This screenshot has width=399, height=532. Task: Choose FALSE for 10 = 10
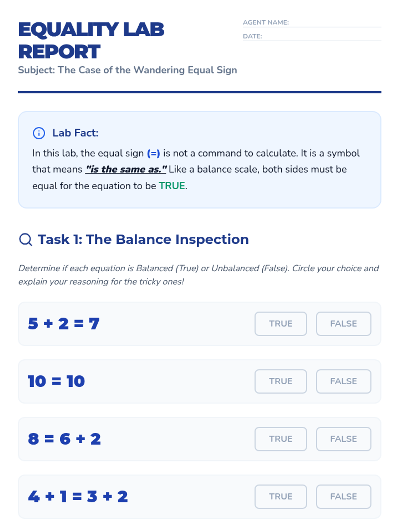pos(343,381)
